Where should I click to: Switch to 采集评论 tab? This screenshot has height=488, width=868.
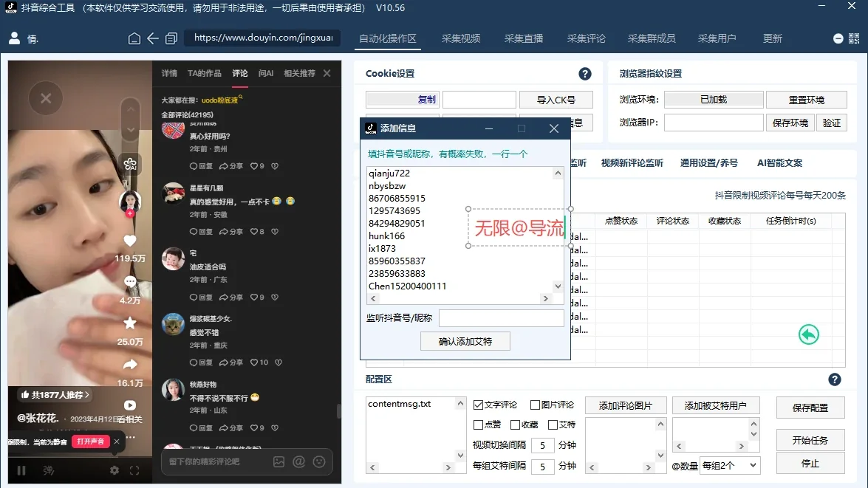(587, 38)
